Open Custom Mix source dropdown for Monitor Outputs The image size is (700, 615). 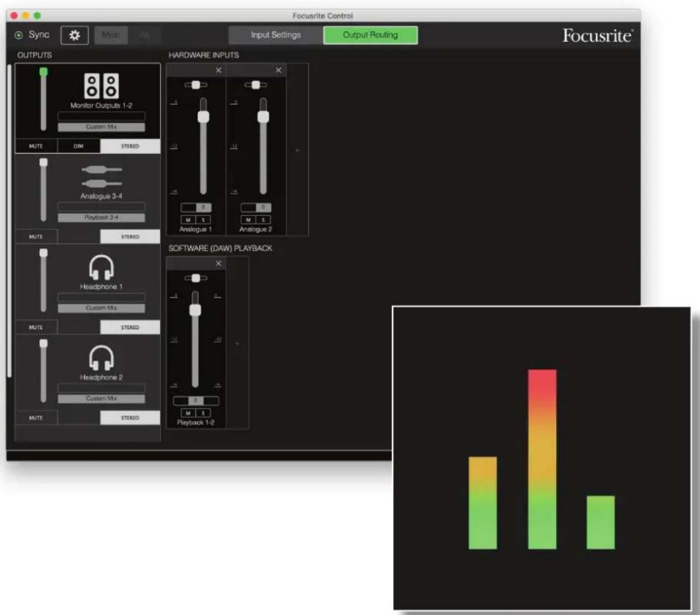[102, 127]
